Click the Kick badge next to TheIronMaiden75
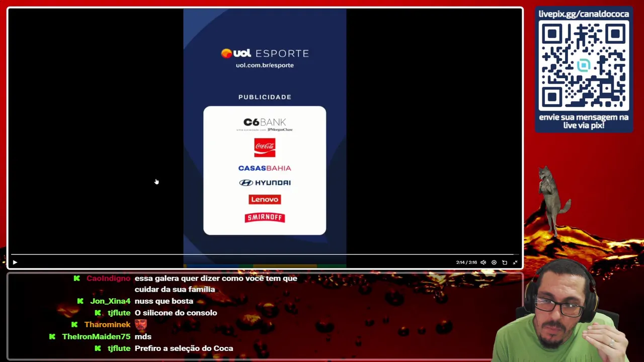Screen dimensions: 644x362 (52, 337)
